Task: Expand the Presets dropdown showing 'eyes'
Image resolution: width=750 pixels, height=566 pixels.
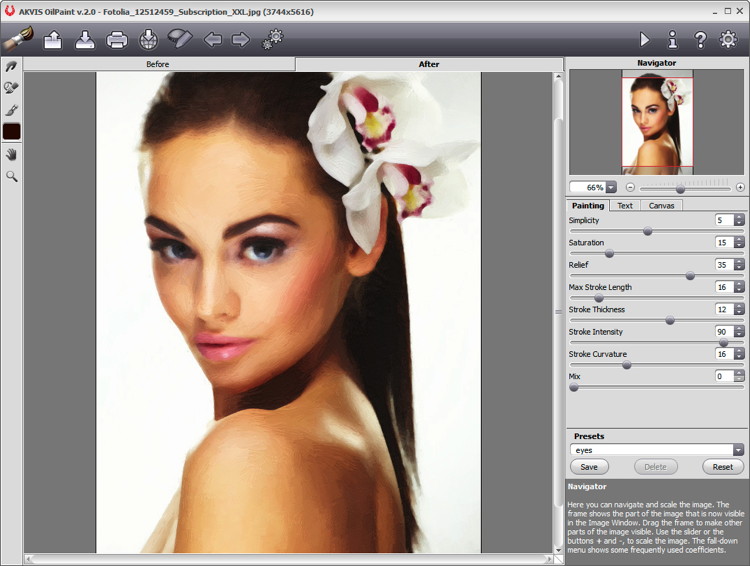Action: pos(738,450)
